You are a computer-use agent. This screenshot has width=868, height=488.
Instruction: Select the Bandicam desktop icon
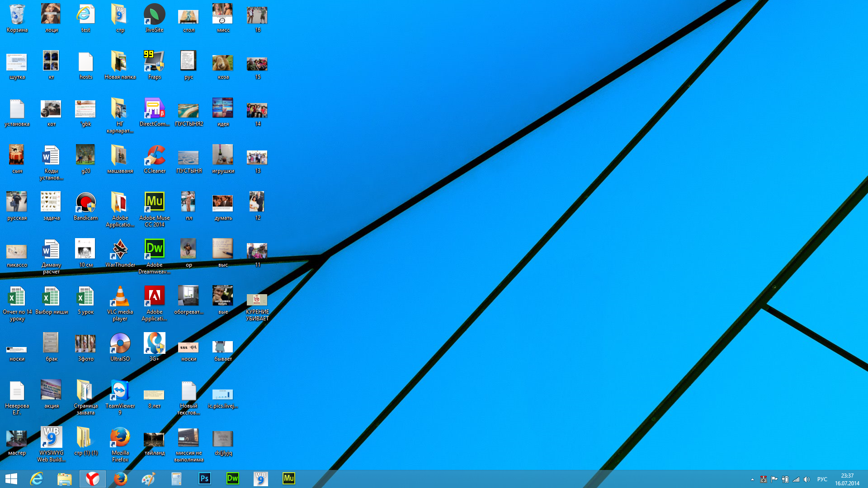click(x=85, y=203)
